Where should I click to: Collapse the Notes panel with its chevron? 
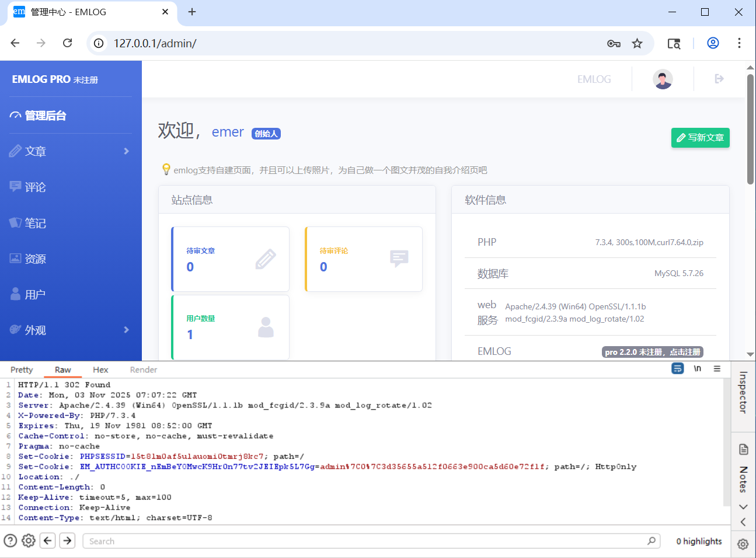743,507
